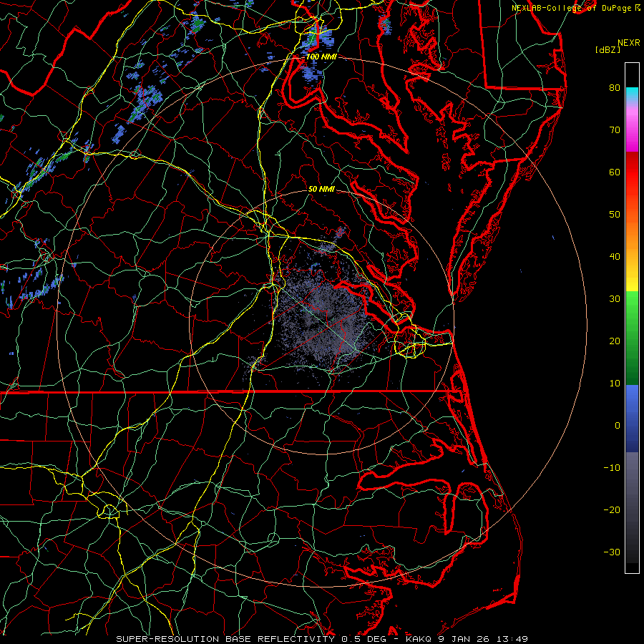
Task: Click the -10 value on the dBZ scale
Action: (x=612, y=468)
